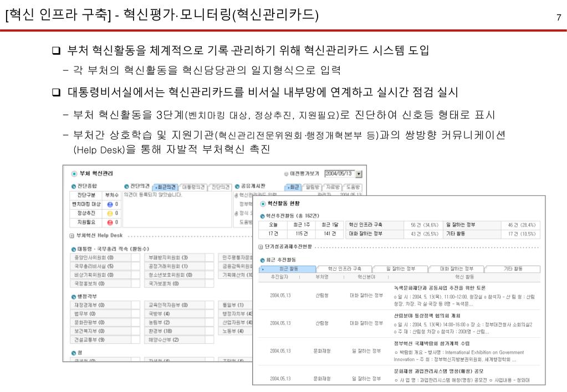The image size is (567, 392).
Task: Select the 최근 tab in 공유게시판
Action: pos(293,187)
